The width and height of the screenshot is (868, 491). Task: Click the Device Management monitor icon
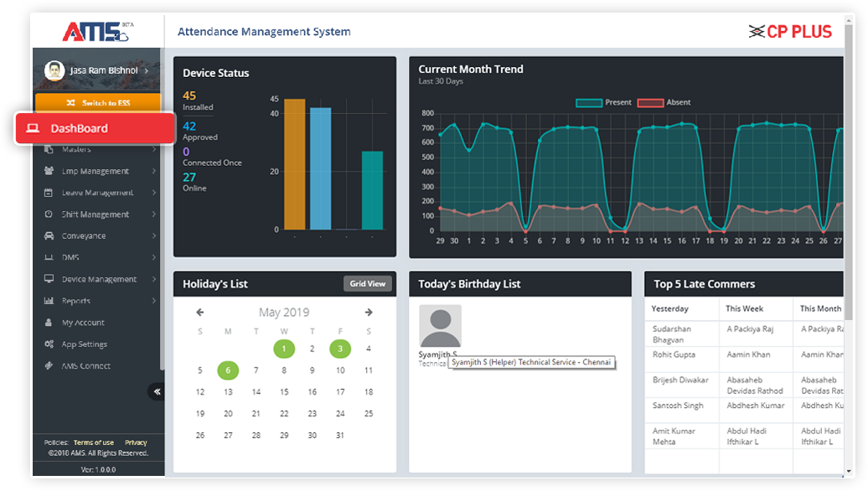pos(49,279)
